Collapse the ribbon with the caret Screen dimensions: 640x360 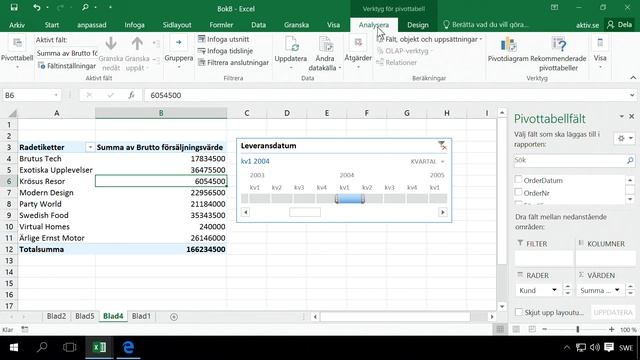(633, 78)
